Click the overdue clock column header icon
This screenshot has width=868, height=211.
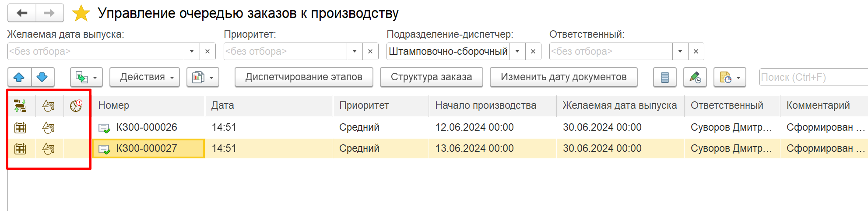(x=76, y=105)
